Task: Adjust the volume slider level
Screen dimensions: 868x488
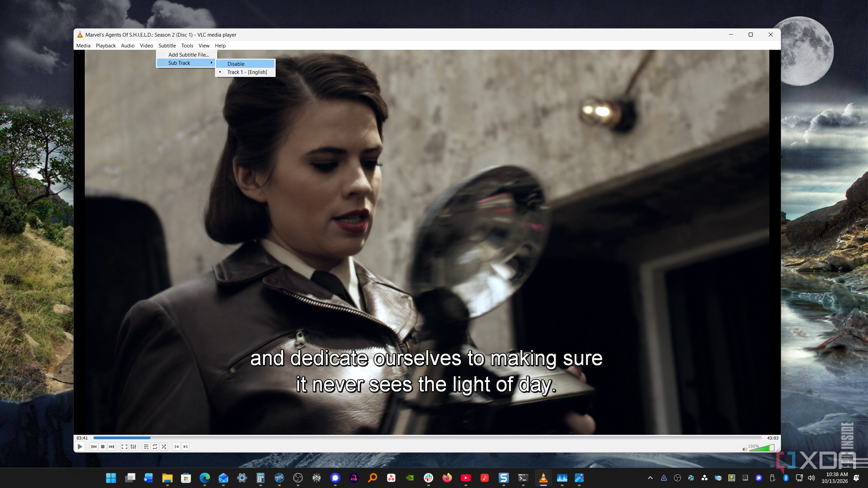Action: 762,448
